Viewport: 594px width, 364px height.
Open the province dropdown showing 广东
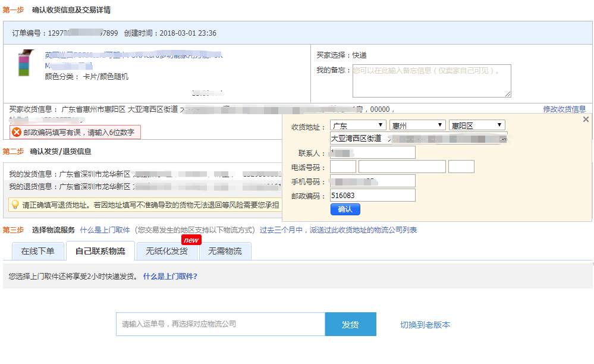click(x=358, y=125)
